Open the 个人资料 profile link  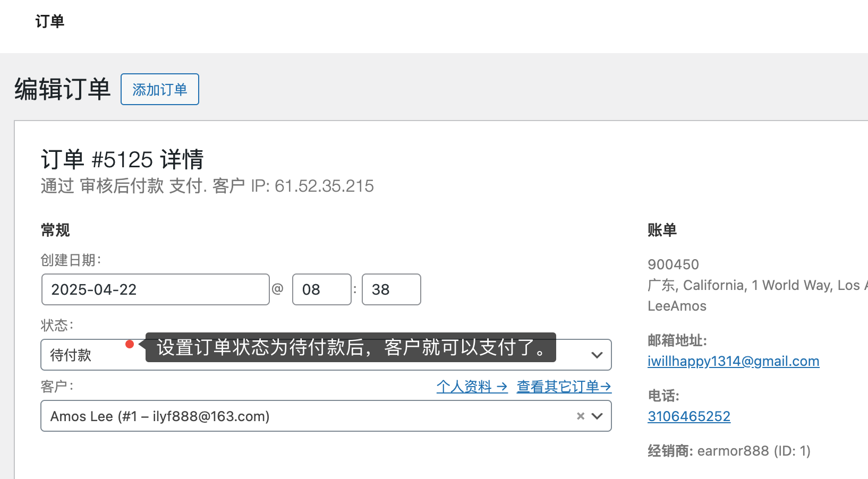(x=471, y=387)
